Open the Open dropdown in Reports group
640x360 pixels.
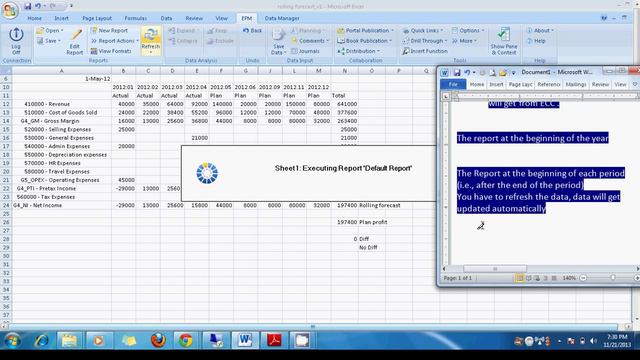coord(49,31)
